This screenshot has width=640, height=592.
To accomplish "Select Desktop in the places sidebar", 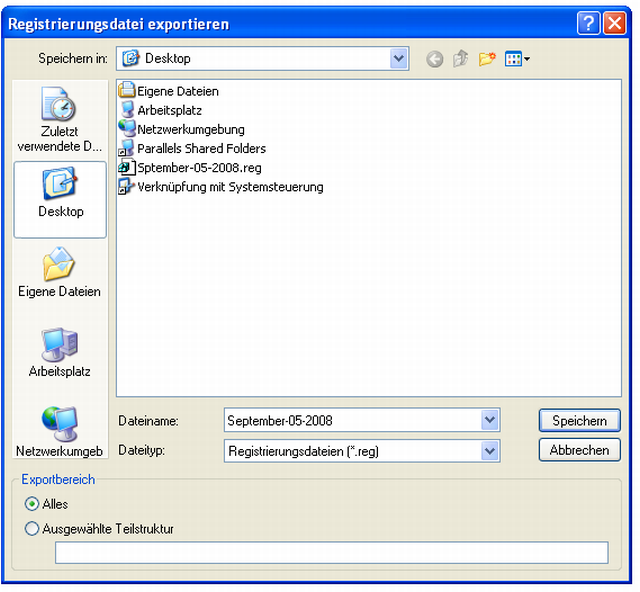I will 60,200.
